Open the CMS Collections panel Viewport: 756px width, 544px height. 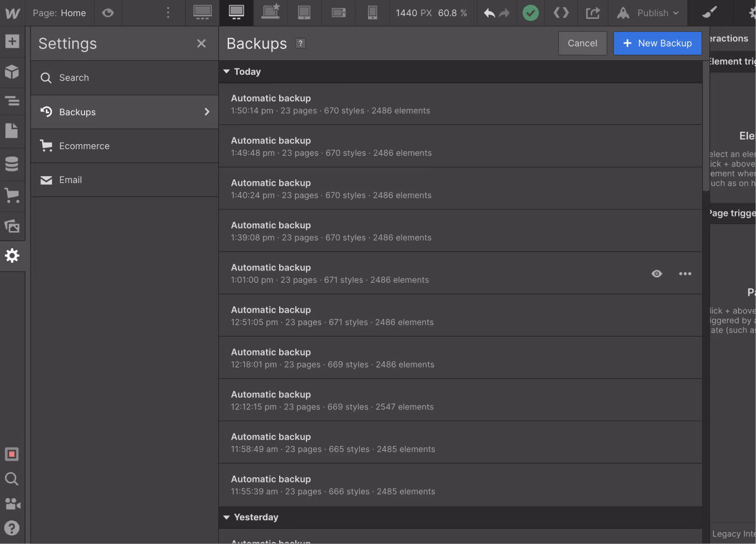pyautogui.click(x=12, y=164)
